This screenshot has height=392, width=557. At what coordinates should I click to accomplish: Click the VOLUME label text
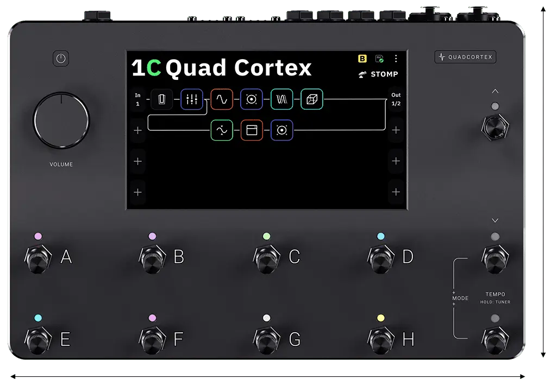click(61, 165)
